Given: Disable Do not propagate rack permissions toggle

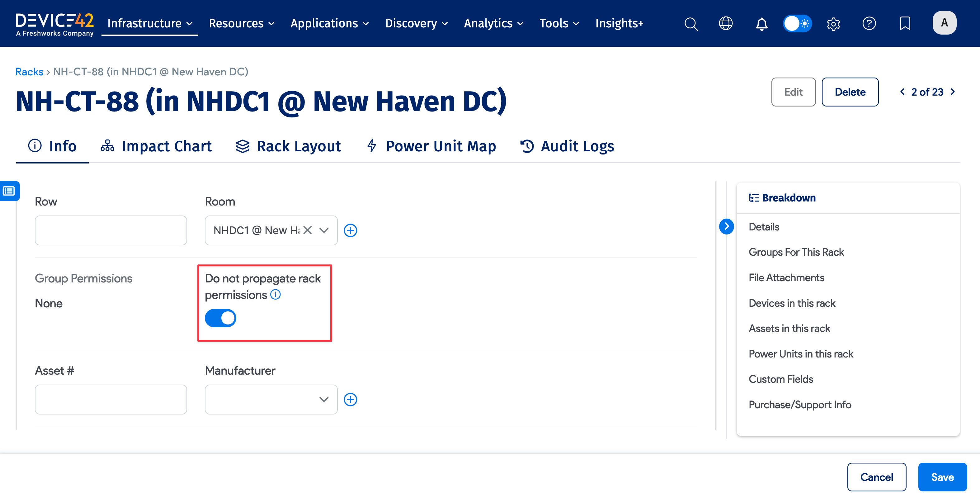Looking at the screenshot, I should coord(221,318).
